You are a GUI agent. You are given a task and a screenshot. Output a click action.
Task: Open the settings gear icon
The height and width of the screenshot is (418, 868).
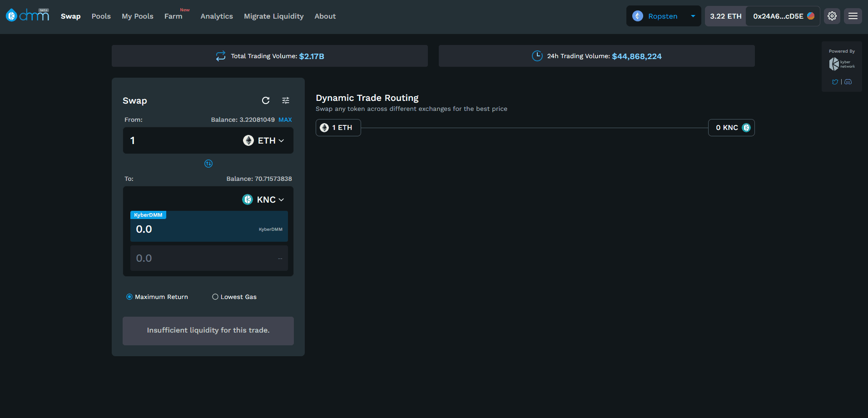coord(832,16)
